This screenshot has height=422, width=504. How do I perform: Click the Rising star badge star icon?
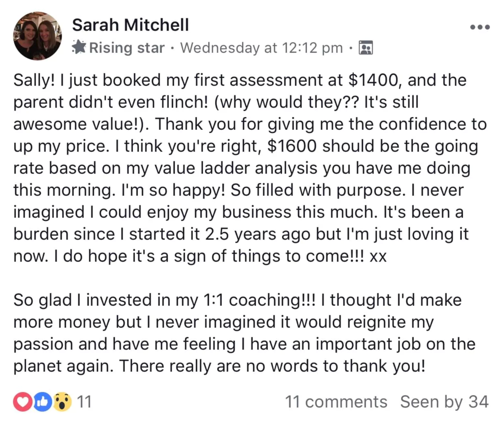(x=79, y=47)
